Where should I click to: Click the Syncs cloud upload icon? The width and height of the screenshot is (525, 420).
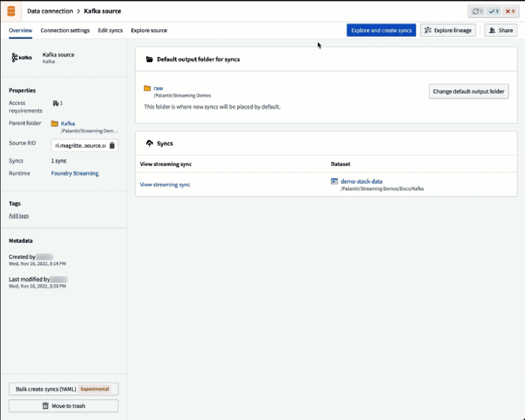[150, 143]
